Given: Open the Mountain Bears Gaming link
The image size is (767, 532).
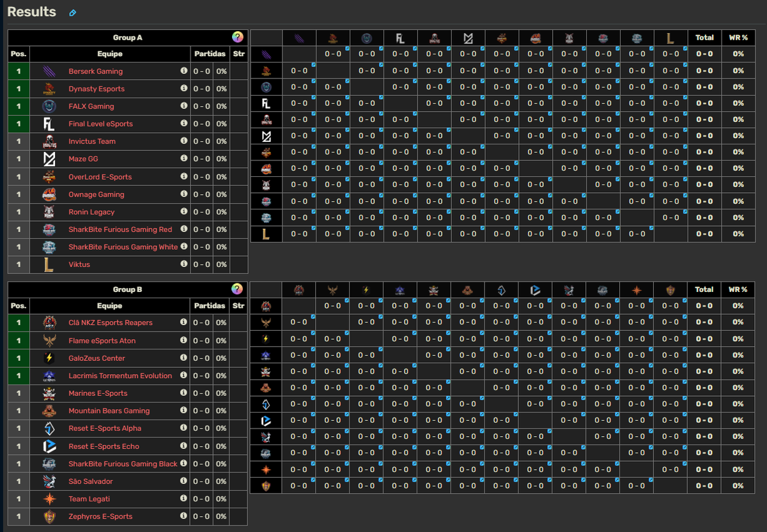Looking at the screenshot, I should [x=109, y=411].
